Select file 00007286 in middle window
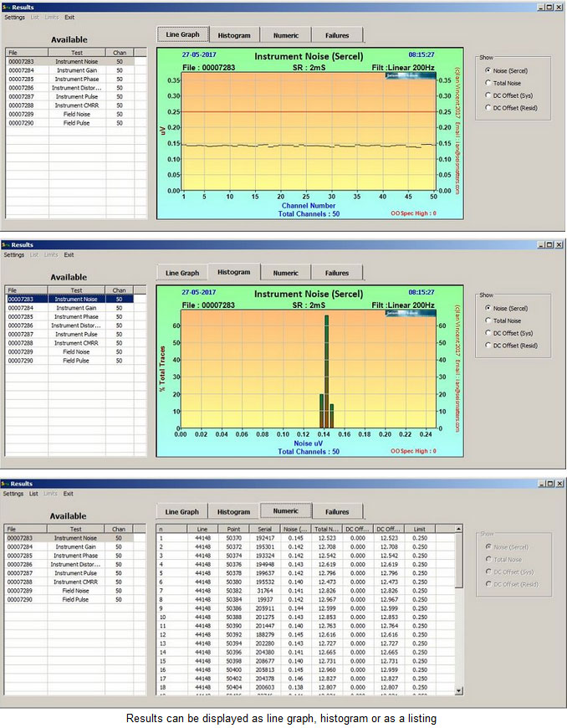 point(21,326)
